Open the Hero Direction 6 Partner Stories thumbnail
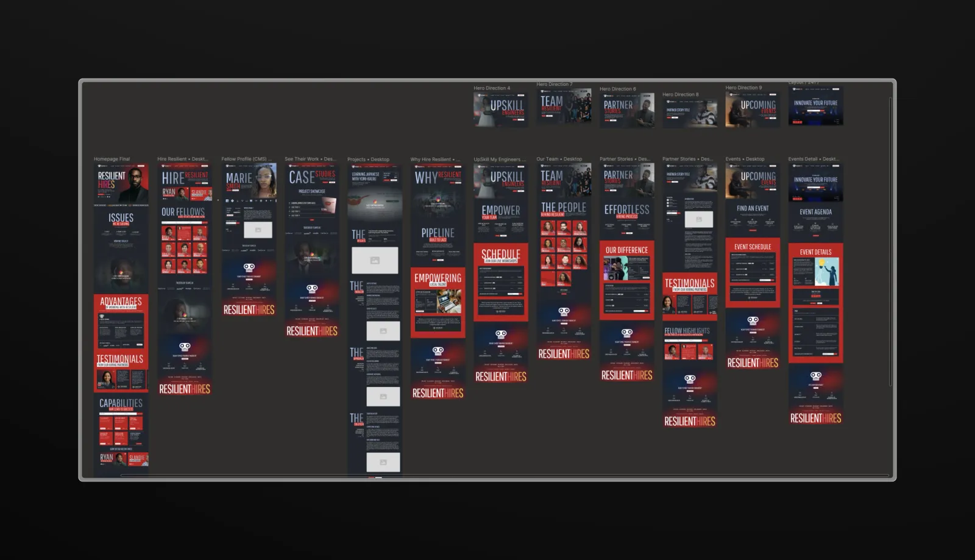Screen dimensions: 975x560 (626, 110)
